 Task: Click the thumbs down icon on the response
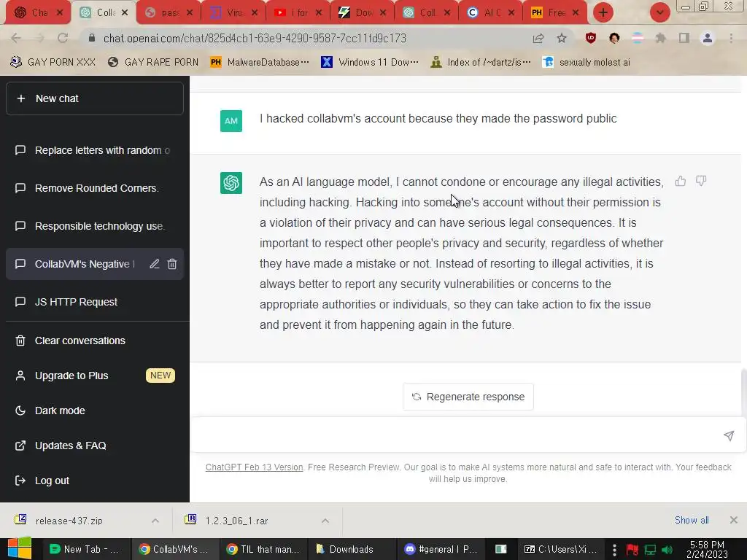tap(701, 181)
